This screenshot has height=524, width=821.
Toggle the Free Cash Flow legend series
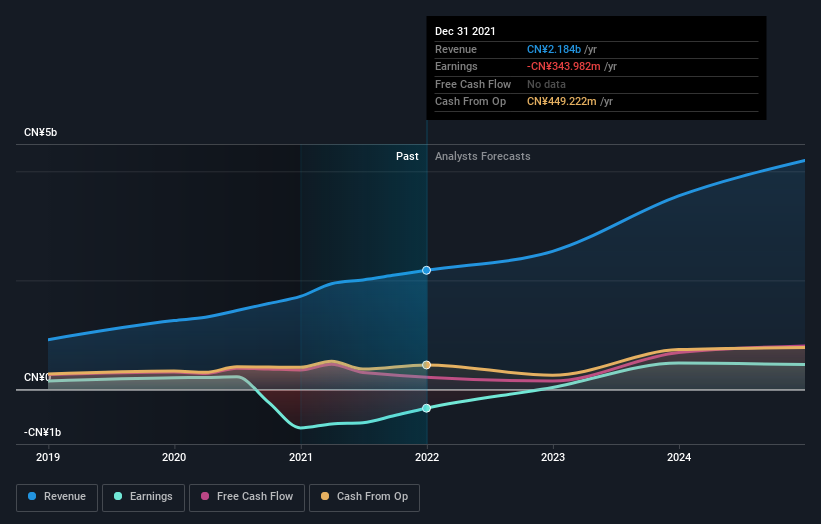coord(247,497)
